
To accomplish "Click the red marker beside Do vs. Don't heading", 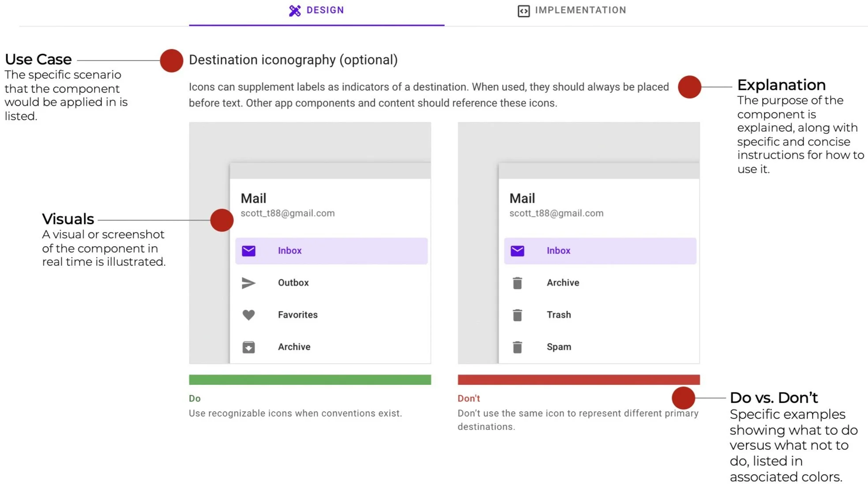I will pyautogui.click(x=683, y=398).
